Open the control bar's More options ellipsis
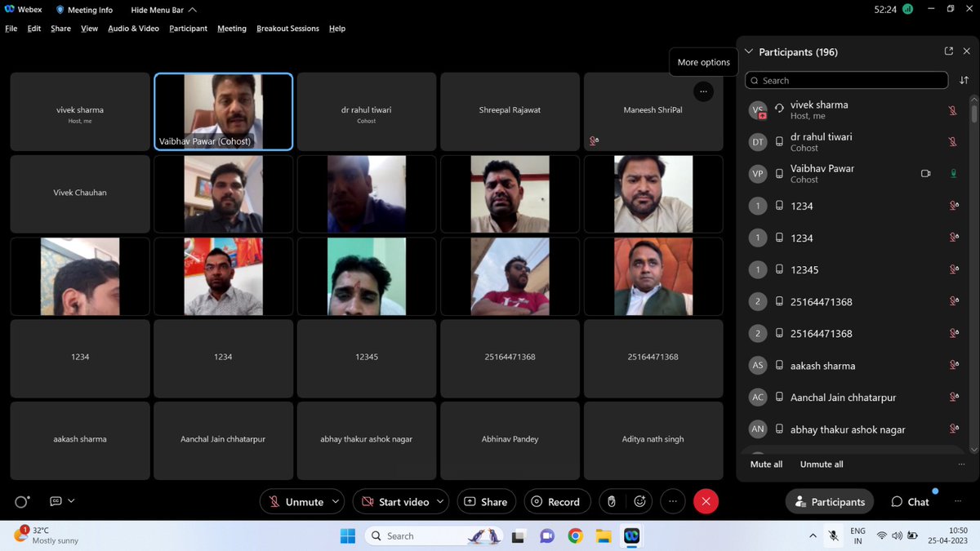 [x=673, y=501]
